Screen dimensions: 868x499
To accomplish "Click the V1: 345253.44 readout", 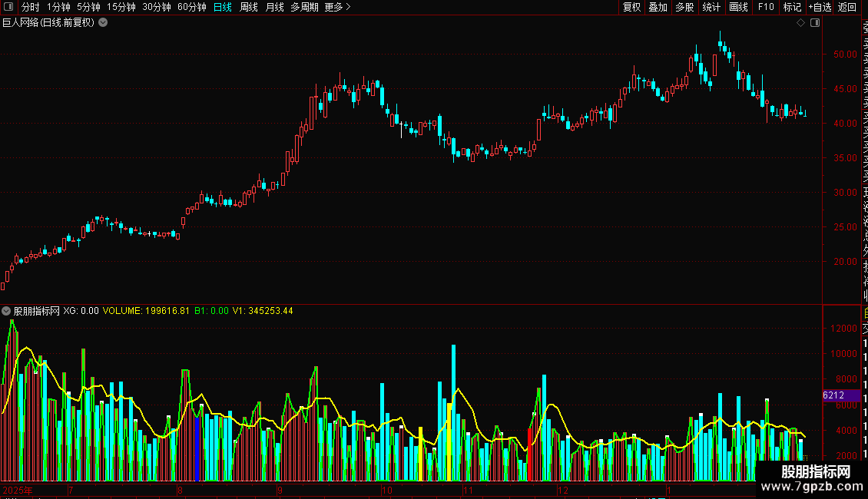I will pos(263,311).
